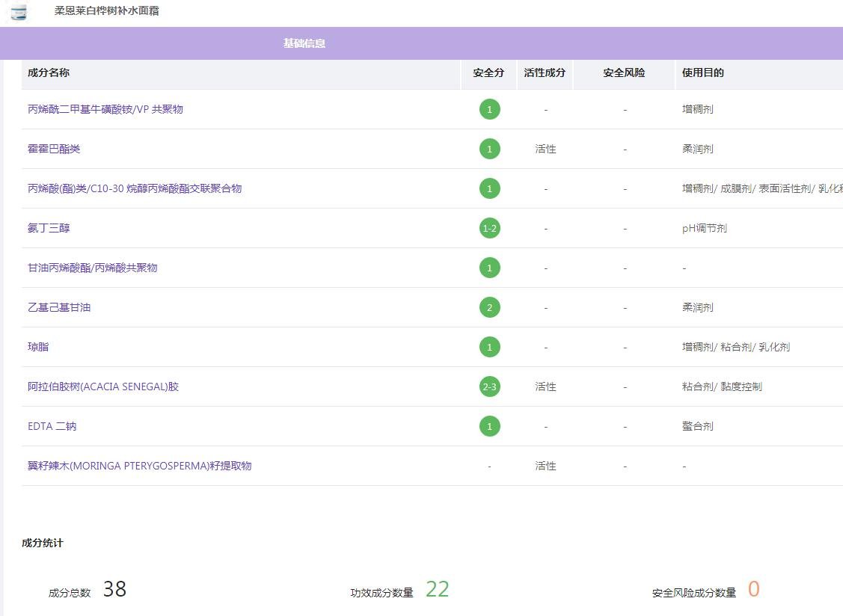Screen dimensions: 843x616
Task: Select the 乙基己基甘油 ingredient
Action: 59,307
